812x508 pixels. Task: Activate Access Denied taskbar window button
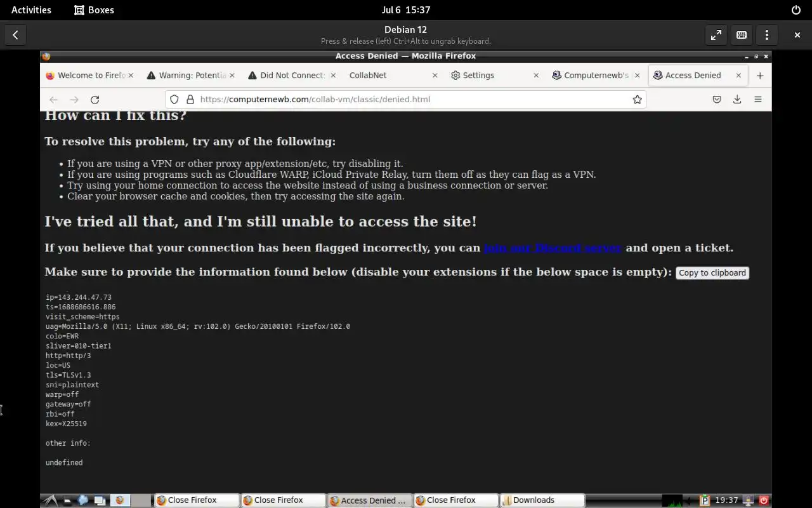click(x=370, y=500)
